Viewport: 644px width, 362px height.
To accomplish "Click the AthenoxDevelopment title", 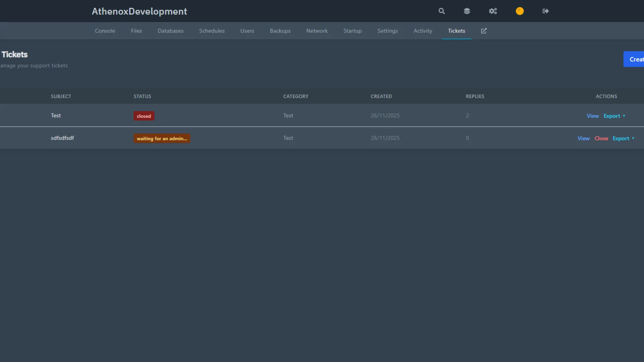I will click(x=139, y=11).
